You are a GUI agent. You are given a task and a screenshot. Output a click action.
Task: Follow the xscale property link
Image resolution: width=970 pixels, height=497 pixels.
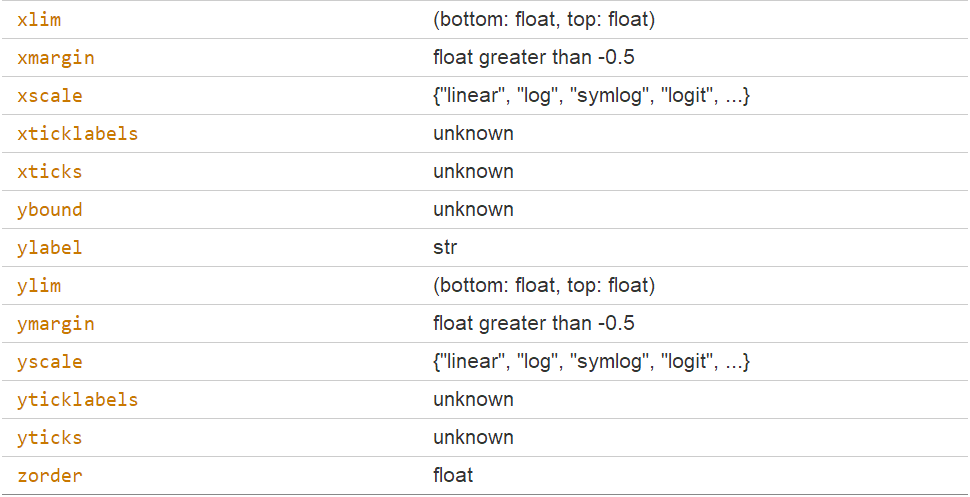click(x=50, y=96)
